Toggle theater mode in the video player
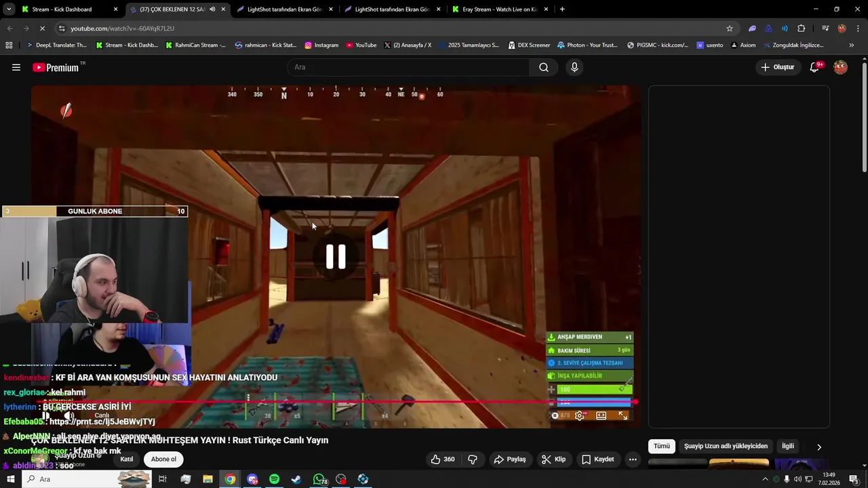This screenshot has height=488, width=868. pyautogui.click(x=601, y=415)
